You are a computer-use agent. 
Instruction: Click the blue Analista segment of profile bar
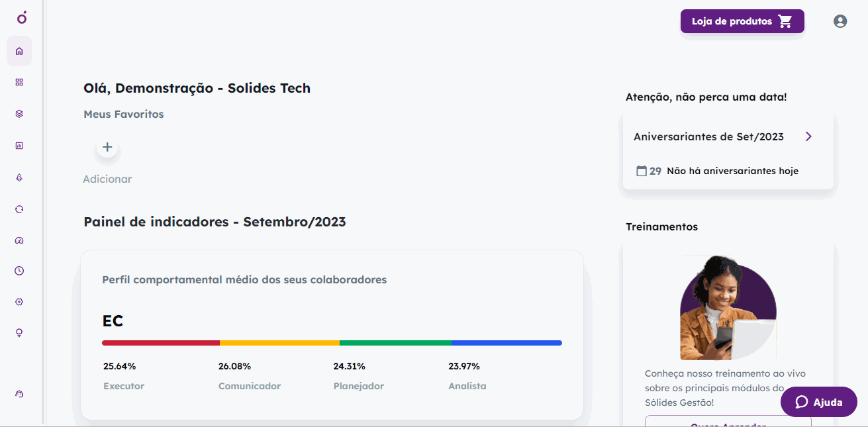tap(506, 343)
